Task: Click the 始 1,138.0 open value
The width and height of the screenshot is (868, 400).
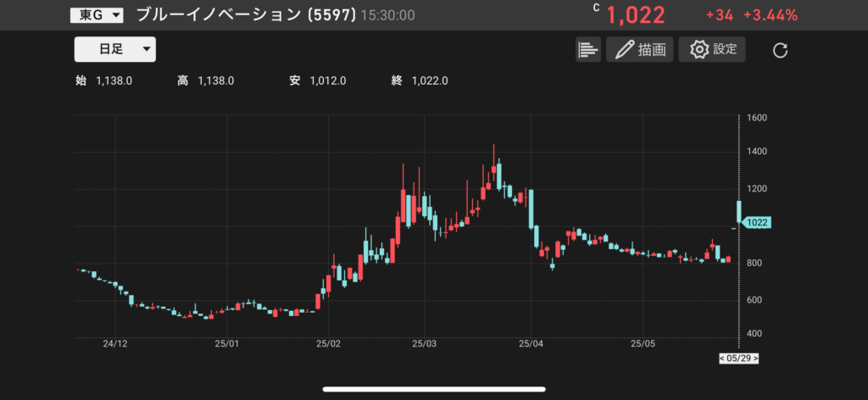Action: point(103,81)
